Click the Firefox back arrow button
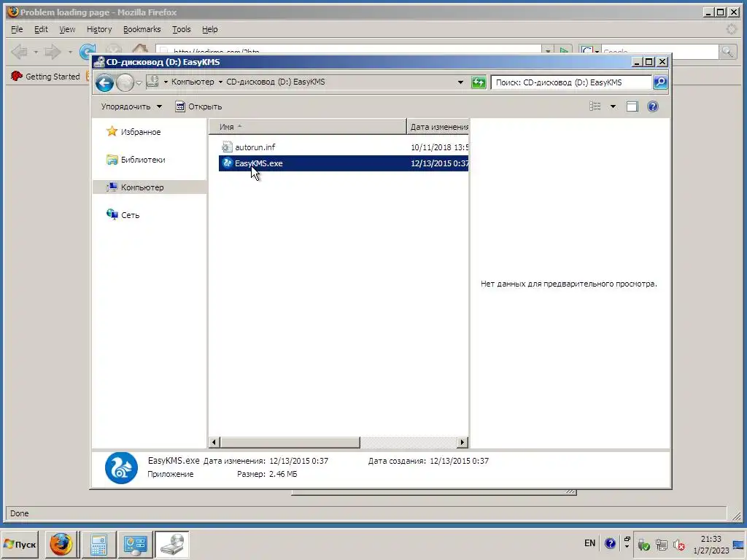Image resolution: width=747 pixels, height=560 pixels. (x=19, y=52)
